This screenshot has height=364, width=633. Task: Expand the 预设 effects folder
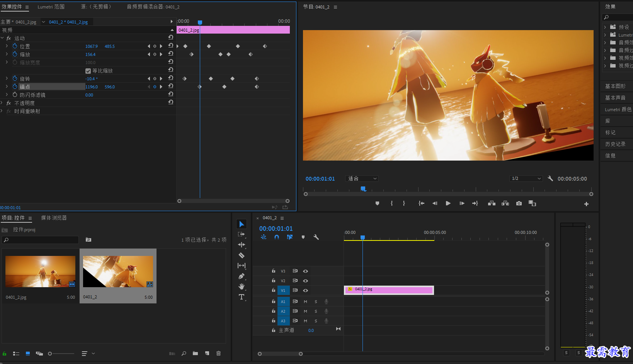point(605,27)
